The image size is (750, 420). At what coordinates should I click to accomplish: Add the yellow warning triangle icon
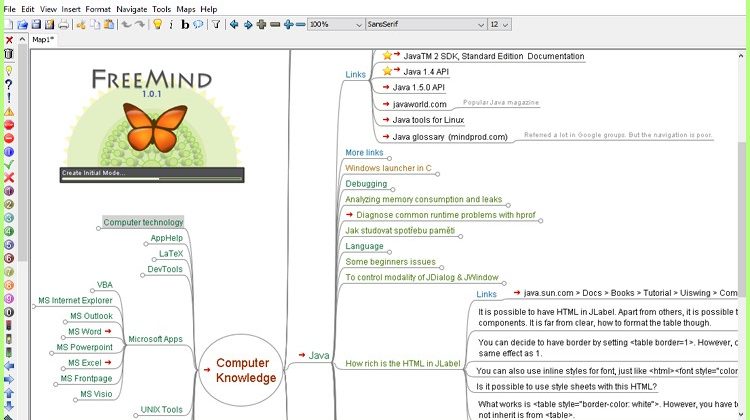pyautogui.click(x=9, y=112)
